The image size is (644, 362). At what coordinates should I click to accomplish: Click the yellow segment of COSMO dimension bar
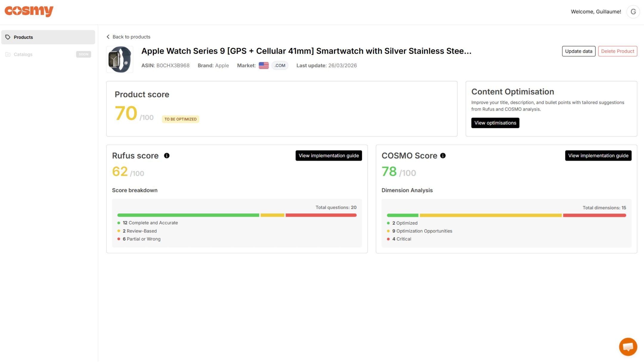[490, 215]
